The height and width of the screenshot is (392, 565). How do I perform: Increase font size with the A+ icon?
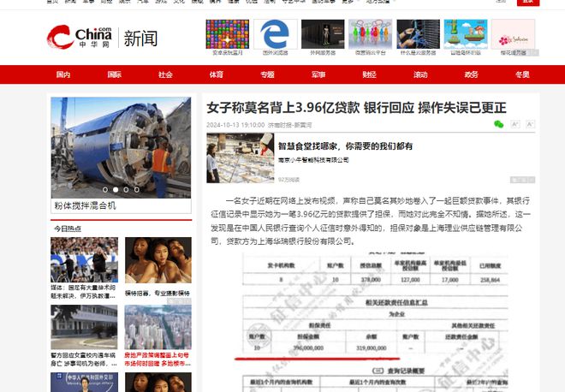tap(515, 124)
